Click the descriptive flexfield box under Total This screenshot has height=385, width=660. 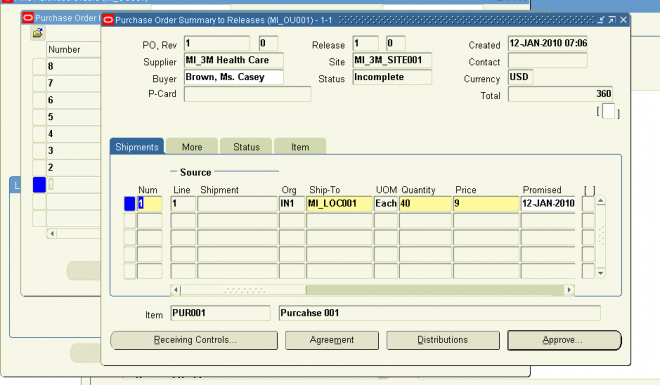click(608, 112)
